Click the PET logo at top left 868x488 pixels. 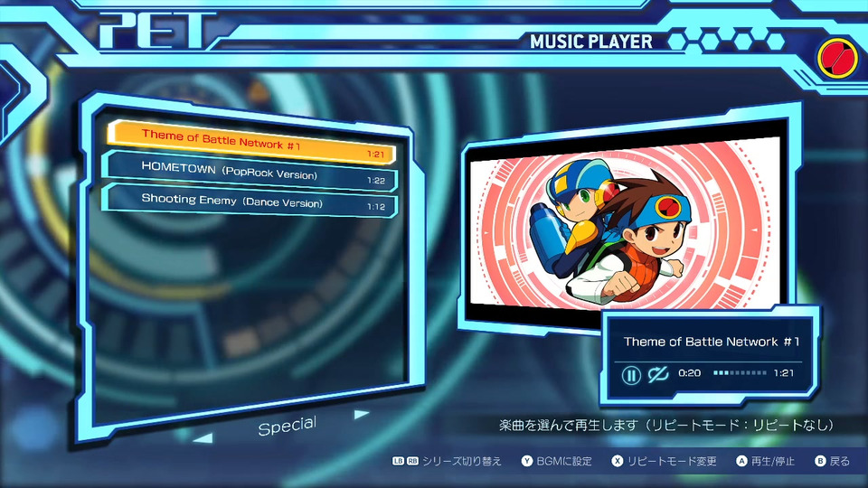pyautogui.click(x=157, y=31)
